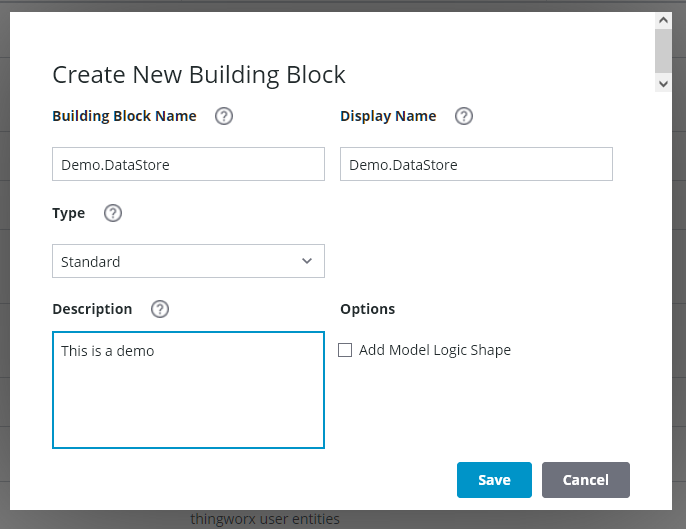
Task: Open the help tooltip for Type
Action: [113, 213]
